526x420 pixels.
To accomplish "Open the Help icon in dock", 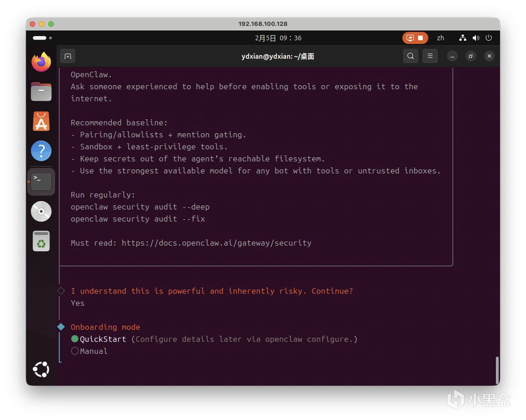I will click(x=41, y=151).
